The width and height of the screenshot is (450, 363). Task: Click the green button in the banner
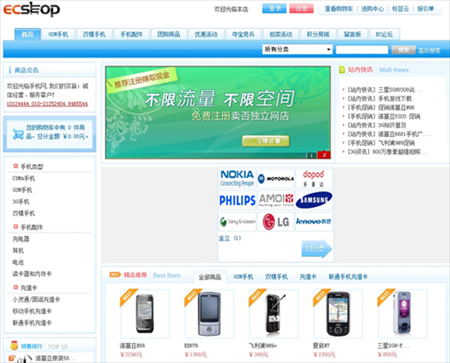pos(266,141)
